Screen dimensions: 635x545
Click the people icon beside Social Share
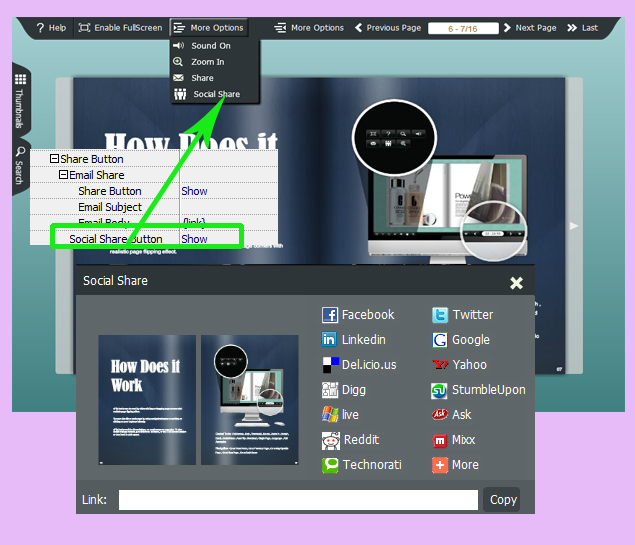tap(180, 94)
